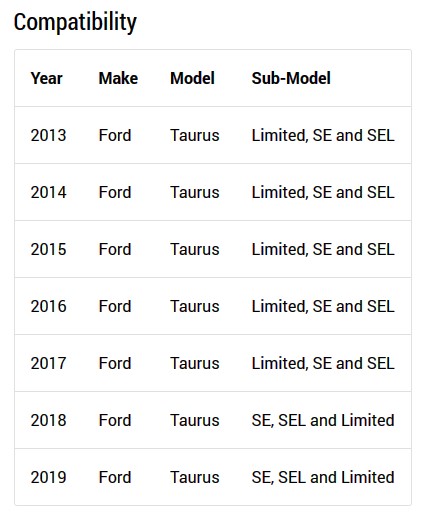Screen dimensions: 426x525
Task: Select the 2013 year cell
Action: point(49,135)
